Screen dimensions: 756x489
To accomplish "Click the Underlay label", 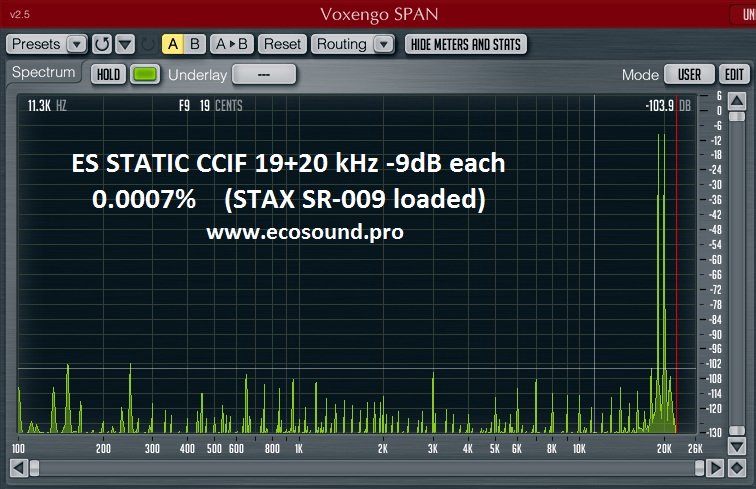I will click(x=198, y=75).
